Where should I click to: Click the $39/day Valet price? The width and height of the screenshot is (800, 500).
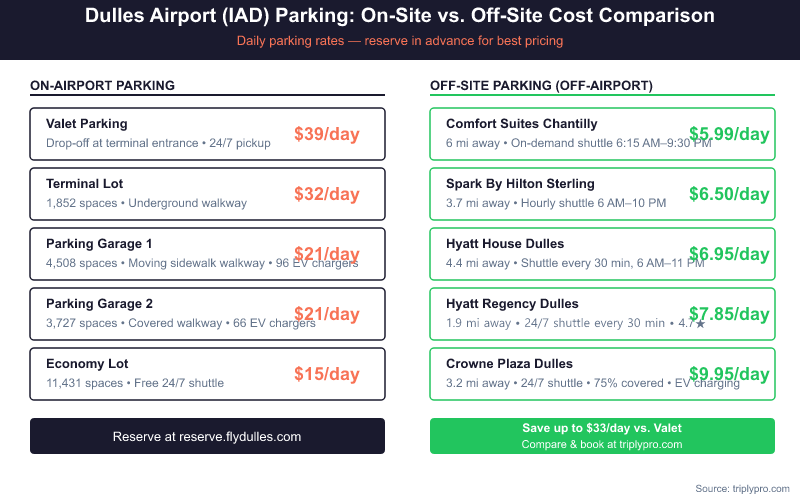tap(326, 134)
